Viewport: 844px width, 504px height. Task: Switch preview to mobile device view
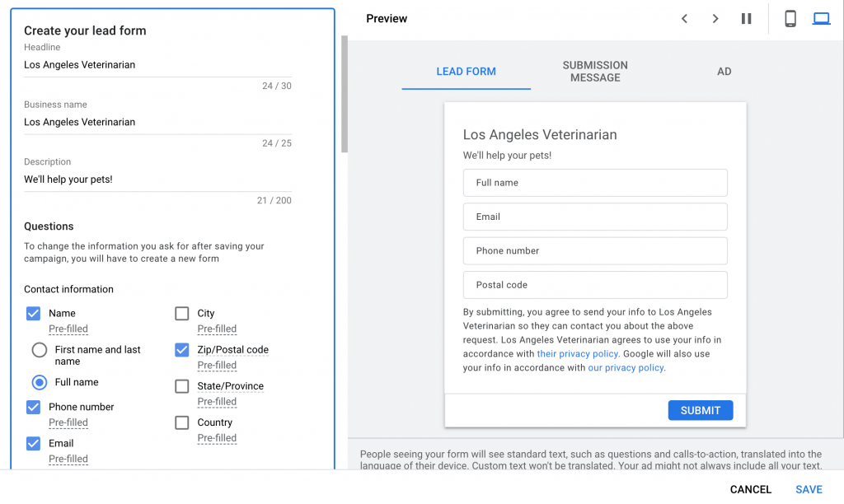(790, 19)
